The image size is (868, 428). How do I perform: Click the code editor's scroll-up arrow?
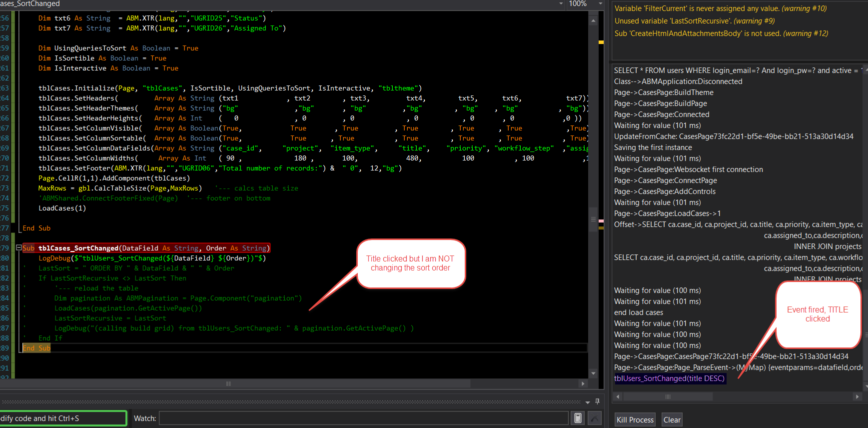(x=593, y=21)
